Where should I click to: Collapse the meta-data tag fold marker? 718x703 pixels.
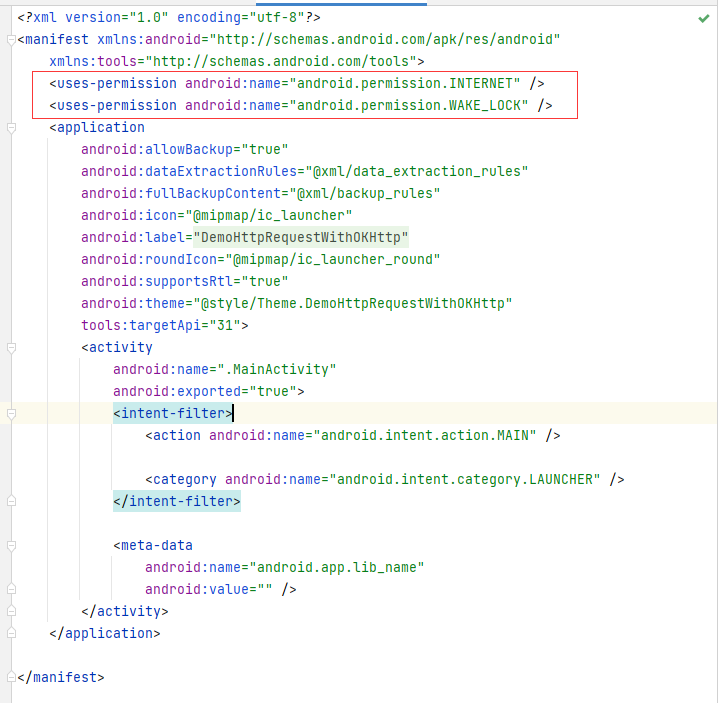pyautogui.click(x=12, y=546)
